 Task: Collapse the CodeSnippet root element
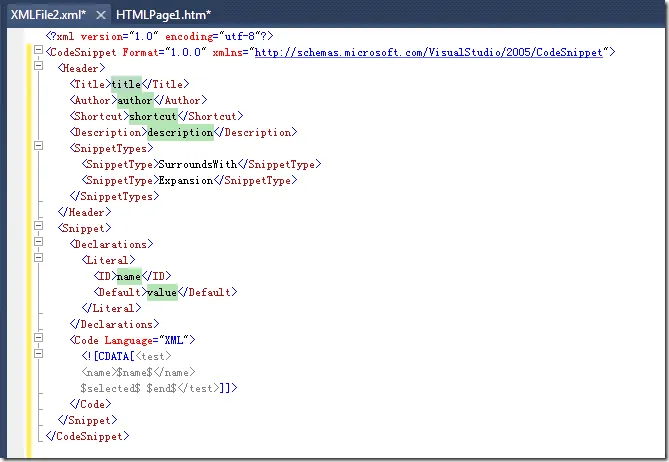click(x=39, y=51)
